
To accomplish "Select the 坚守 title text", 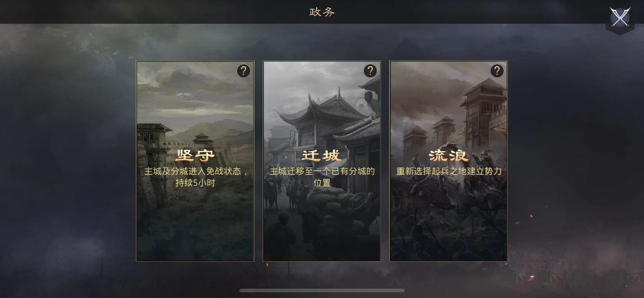I will point(195,155).
